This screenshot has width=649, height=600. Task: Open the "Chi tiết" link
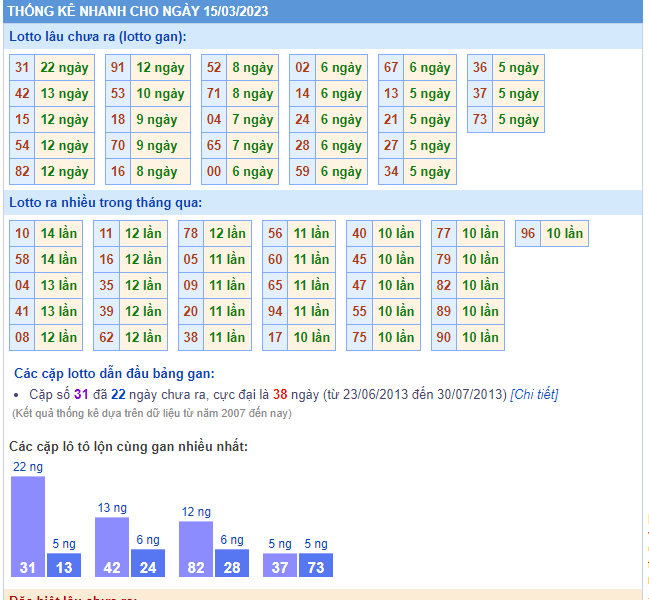(534, 394)
